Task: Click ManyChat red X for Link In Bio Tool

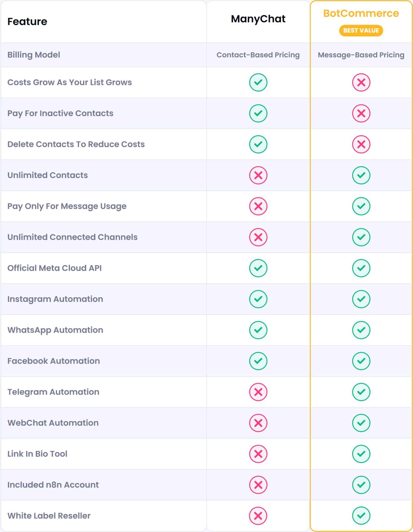Action: tap(258, 454)
